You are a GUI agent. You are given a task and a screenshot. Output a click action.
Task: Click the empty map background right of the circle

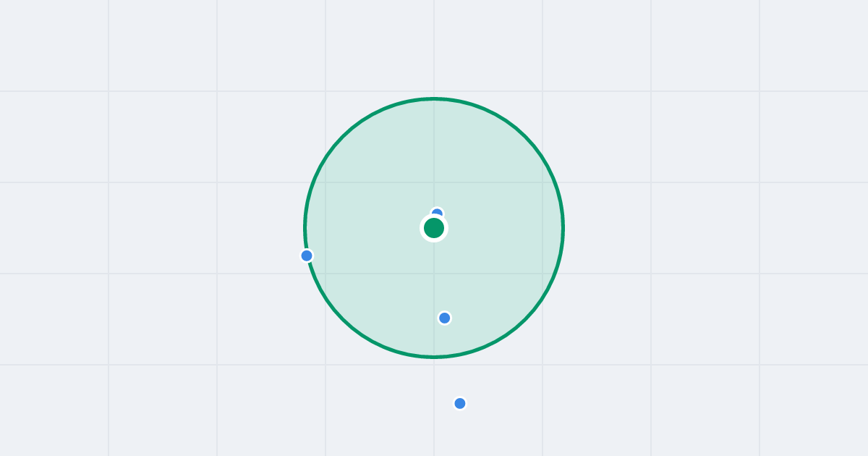705,228
